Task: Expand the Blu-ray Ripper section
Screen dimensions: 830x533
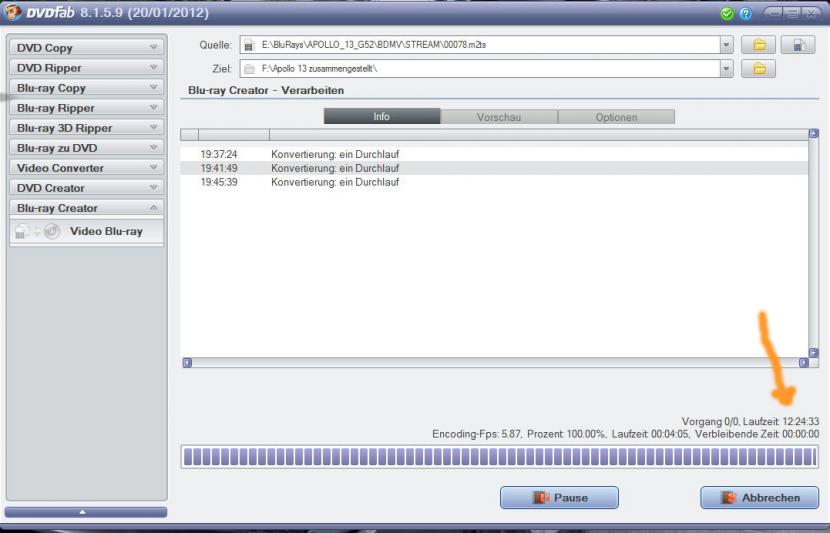Action: point(86,108)
